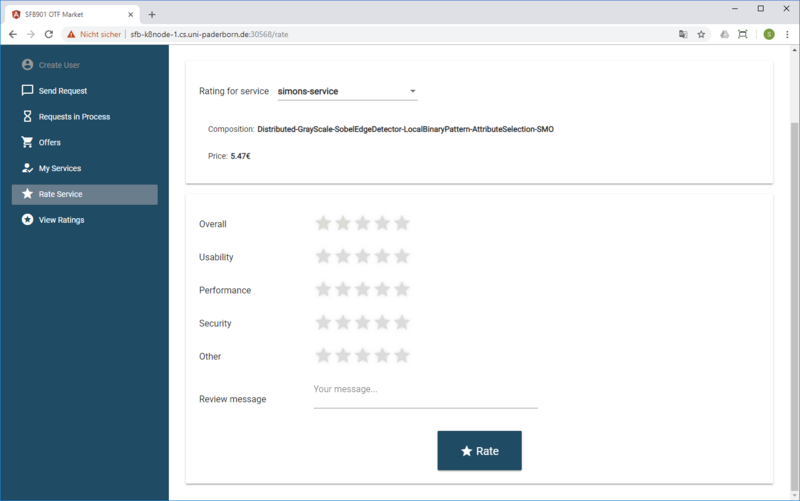Open the 'Rating for service' dropdown

347,91
